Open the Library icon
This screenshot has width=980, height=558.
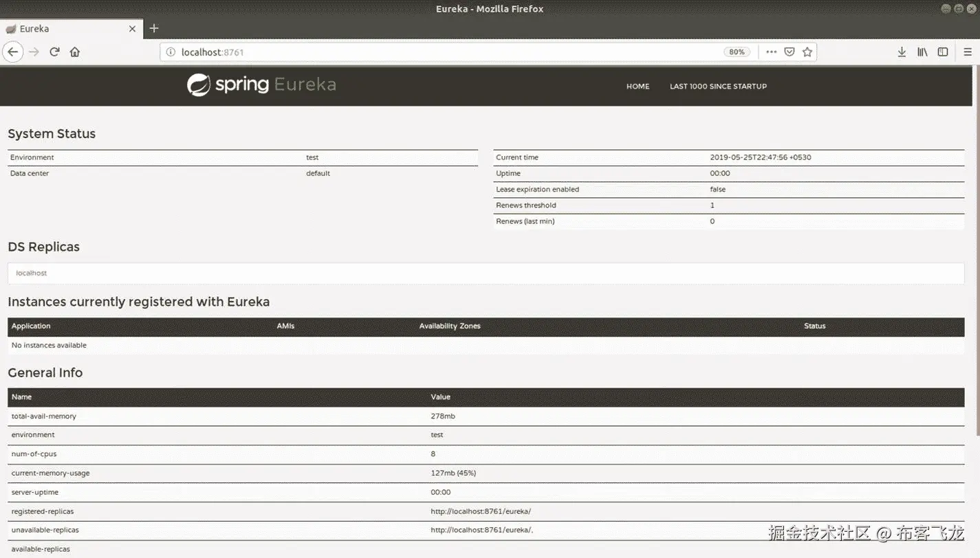pyautogui.click(x=922, y=52)
